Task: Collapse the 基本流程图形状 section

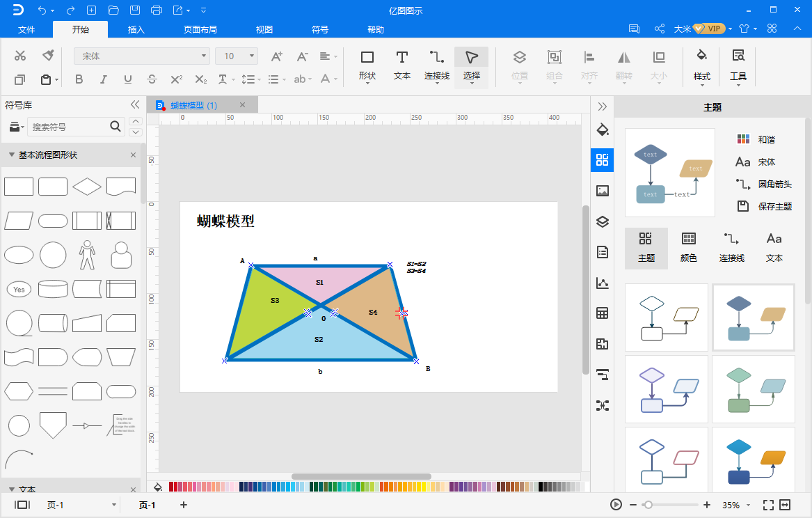Action: [12, 155]
